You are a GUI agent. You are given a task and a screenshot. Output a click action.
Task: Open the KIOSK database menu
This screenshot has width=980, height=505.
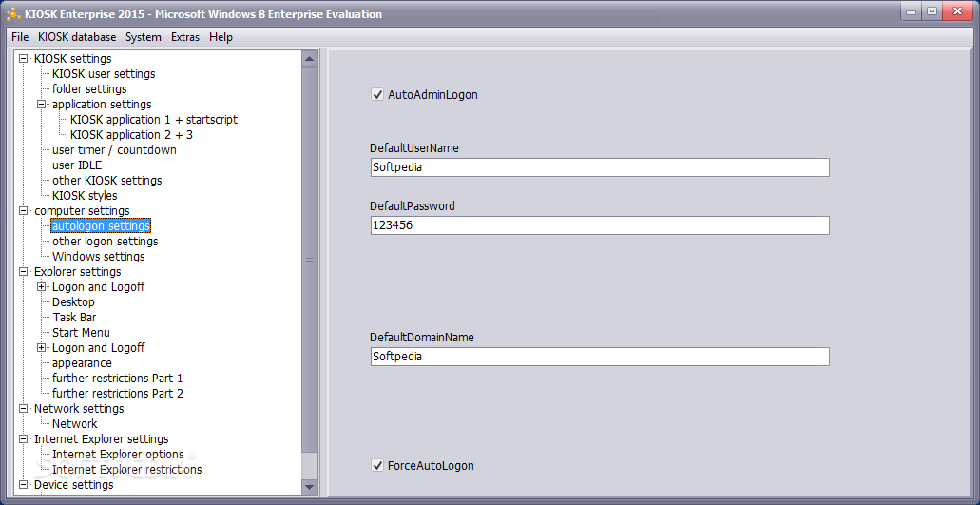pos(77,37)
